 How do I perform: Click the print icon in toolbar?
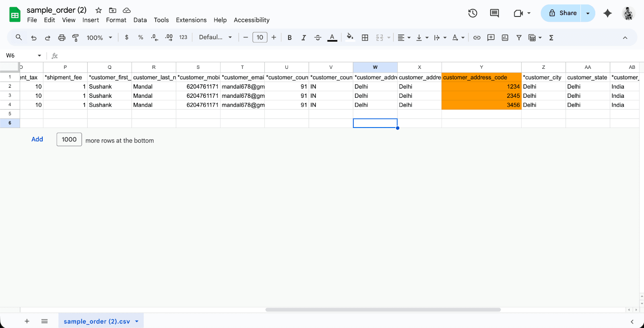[62, 38]
